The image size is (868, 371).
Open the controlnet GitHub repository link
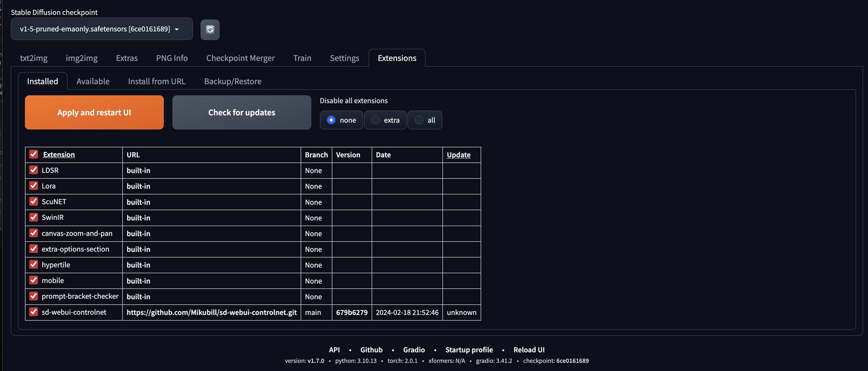pyautogui.click(x=211, y=313)
